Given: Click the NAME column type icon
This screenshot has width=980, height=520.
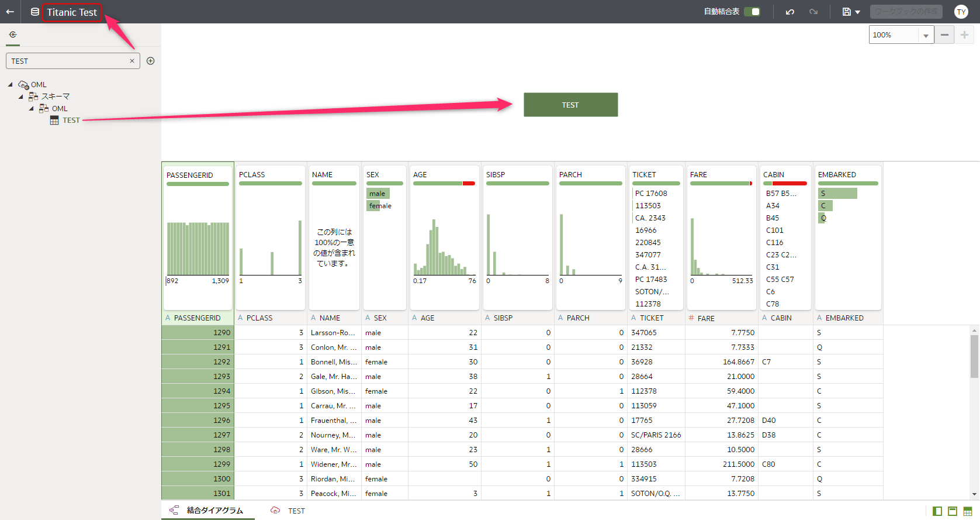Looking at the screenshot, I should pyautogui.click(x=313, y=318).
